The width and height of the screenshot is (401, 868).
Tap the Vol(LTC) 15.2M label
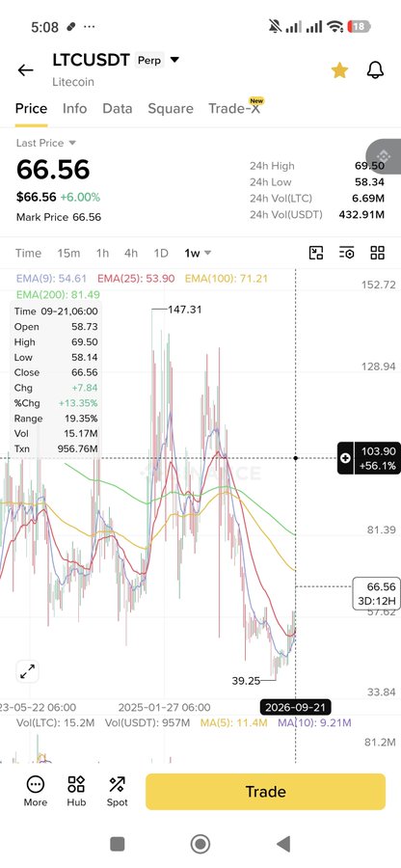(x=55, y=722)
